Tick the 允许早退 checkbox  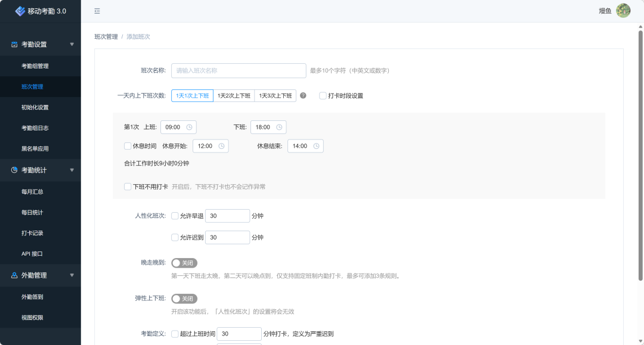[x=175, y=216]
